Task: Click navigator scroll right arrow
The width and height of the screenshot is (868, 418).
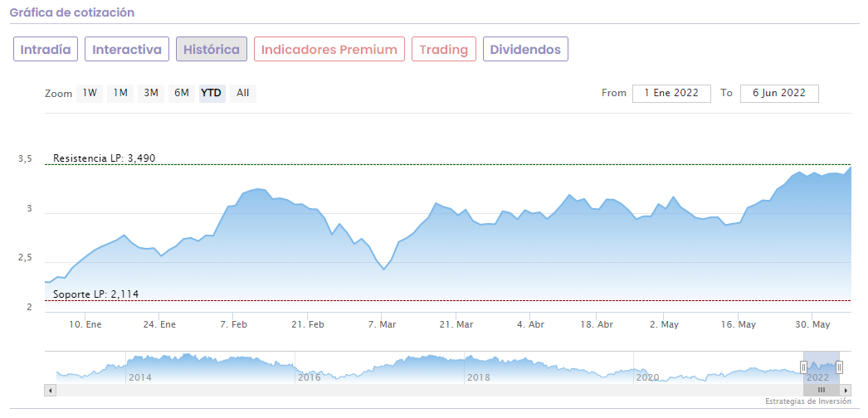Action: pyautogui.click(x=846, y=390)
